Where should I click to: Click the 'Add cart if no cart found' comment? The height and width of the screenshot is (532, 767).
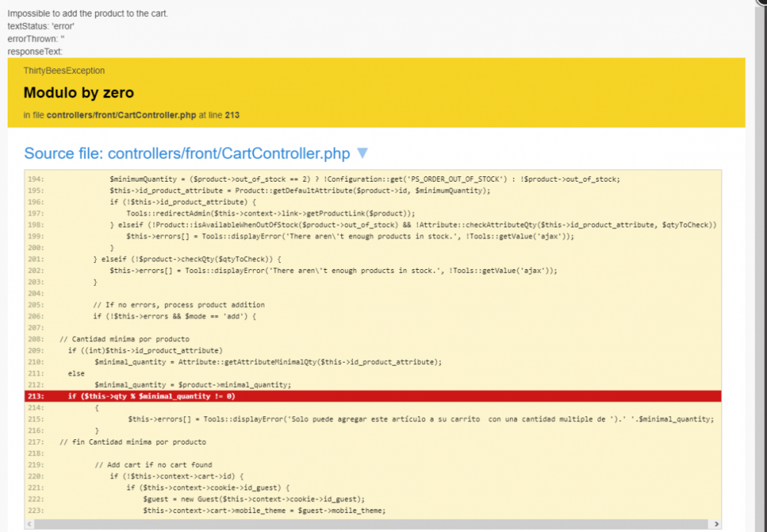(153, 465)
